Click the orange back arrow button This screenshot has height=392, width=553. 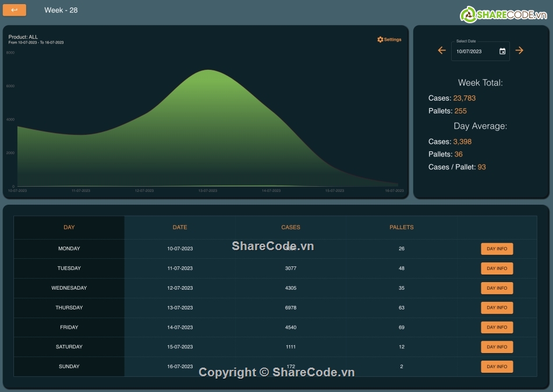tap(15, 10)
